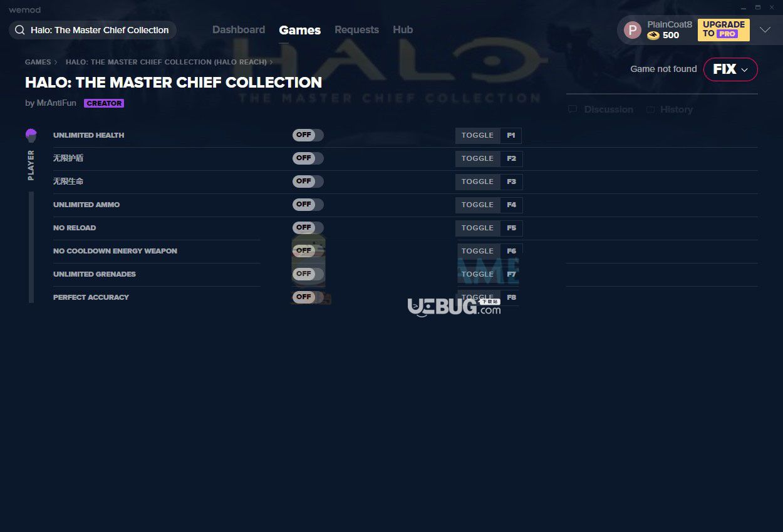Viewport: 783px width, 532px height.
Task: Click the Unlimited Grenades label
Action: [x=95, y=274]
